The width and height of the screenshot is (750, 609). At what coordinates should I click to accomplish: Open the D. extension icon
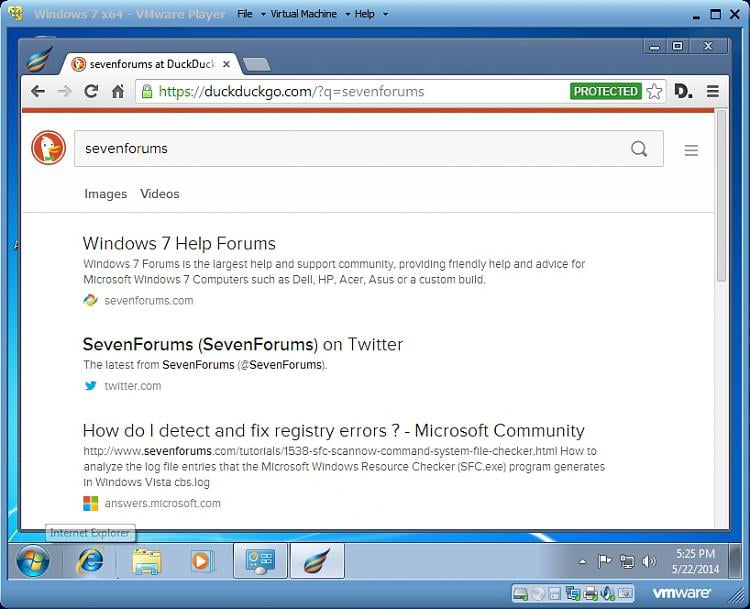[683, 91]
